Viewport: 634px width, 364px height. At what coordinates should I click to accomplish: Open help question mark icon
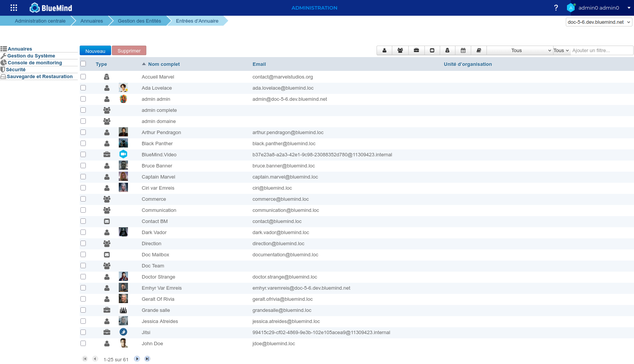pos(556,8)
